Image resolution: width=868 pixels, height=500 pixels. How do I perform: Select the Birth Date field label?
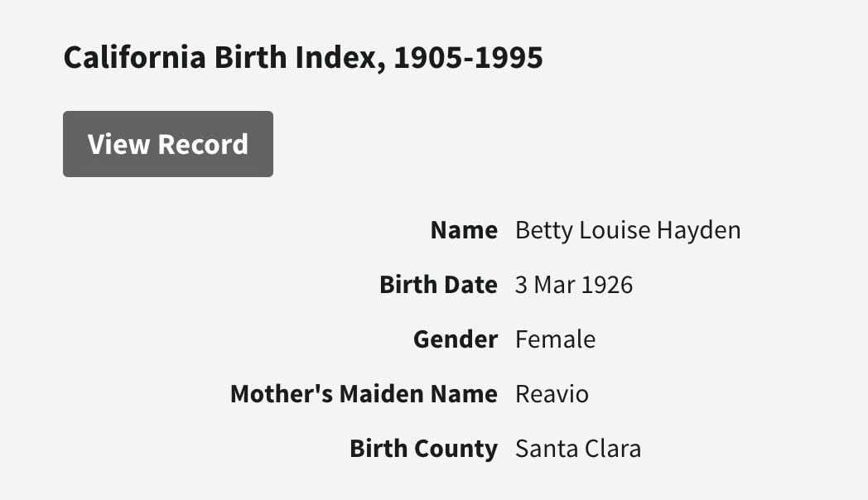[x=438, y=285]
